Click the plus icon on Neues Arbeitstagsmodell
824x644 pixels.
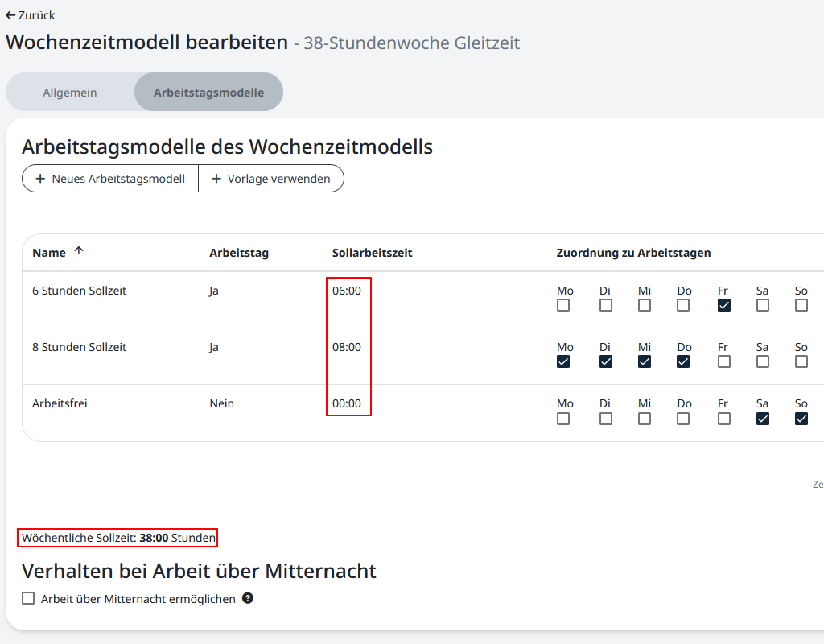(39, 178)
